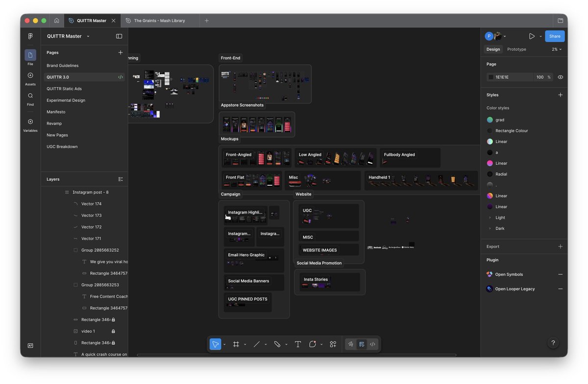The image size is (588, 384).
Task: Open the collaborators avatar dropdown
Action: [505, 36]
